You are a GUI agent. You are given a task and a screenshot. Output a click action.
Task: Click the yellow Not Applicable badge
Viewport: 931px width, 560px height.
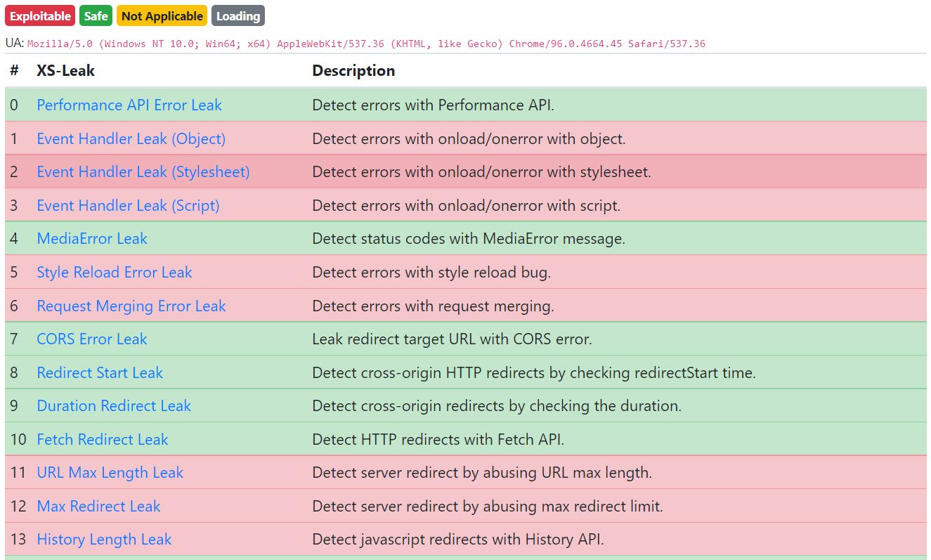click(162, 16)
